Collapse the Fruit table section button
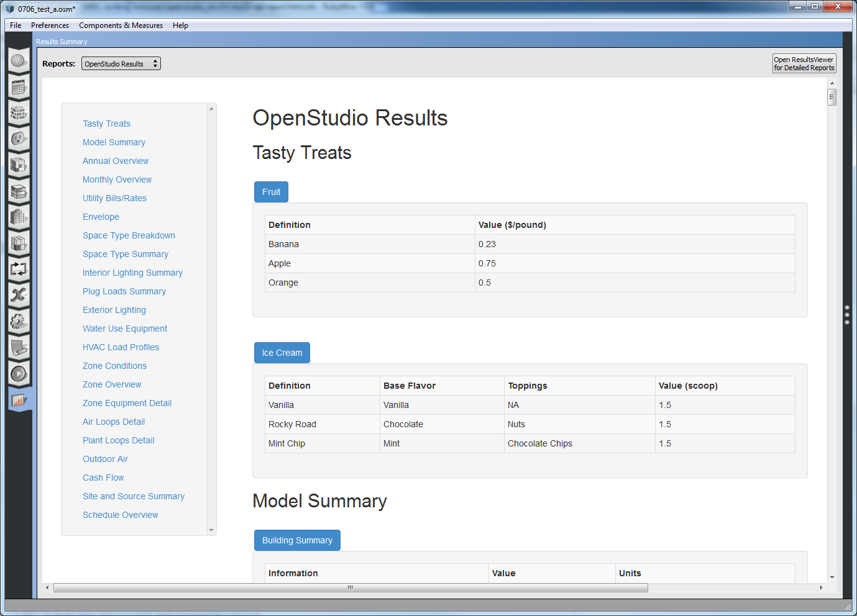Viewport: 857px width, 616px height. tap(271, 192)
